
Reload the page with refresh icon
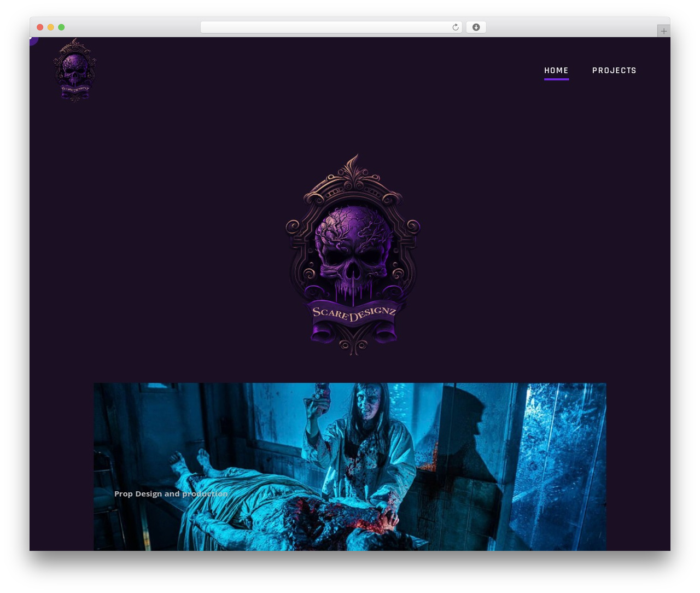click(456, 27)
